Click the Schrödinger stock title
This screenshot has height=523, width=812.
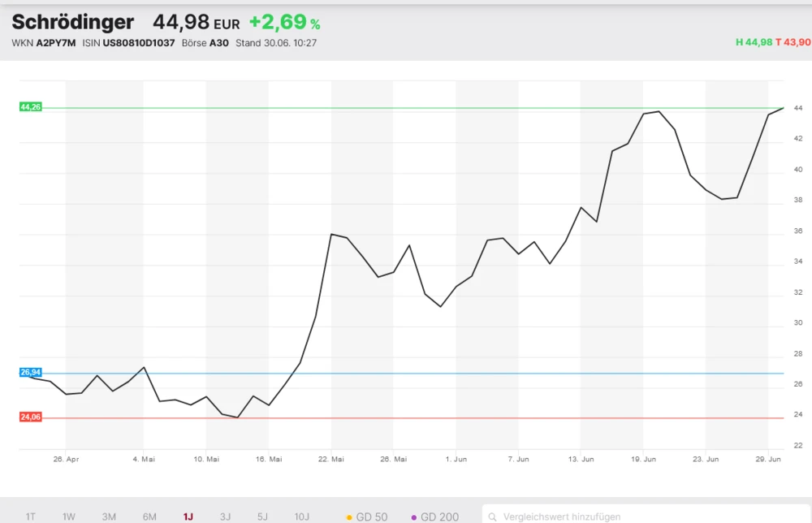coord(72,23)
